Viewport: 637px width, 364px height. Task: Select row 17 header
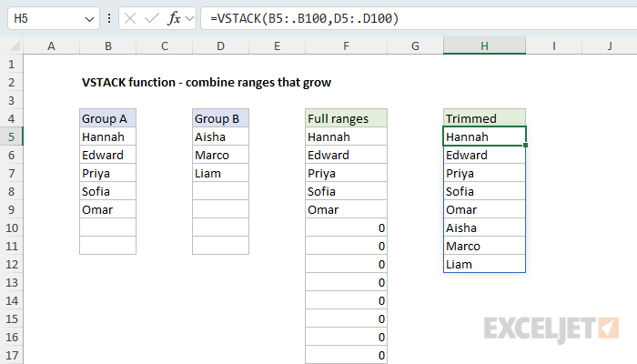11,356
